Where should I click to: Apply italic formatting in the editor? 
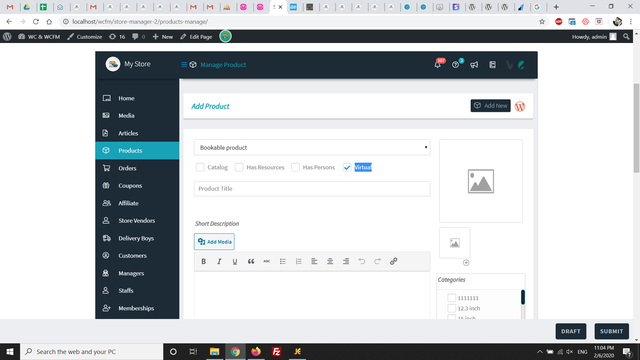[219, 261]
